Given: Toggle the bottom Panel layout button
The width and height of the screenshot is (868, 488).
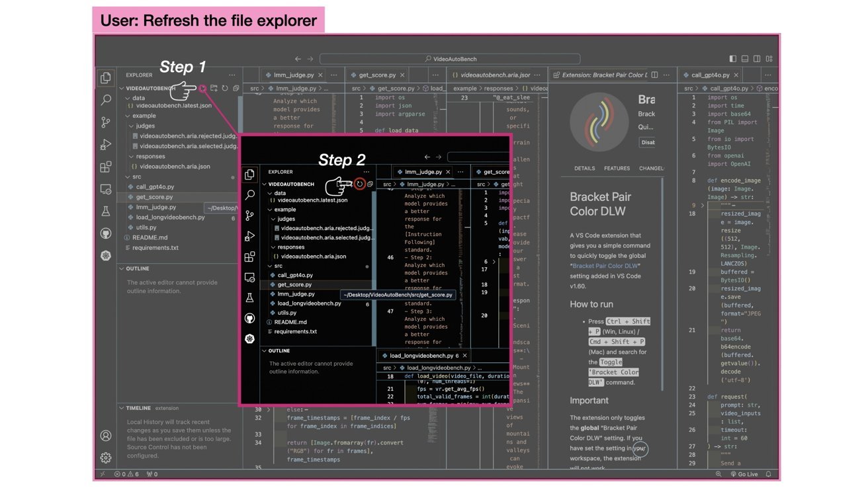Looking at the screenshot, I should 744,59.
